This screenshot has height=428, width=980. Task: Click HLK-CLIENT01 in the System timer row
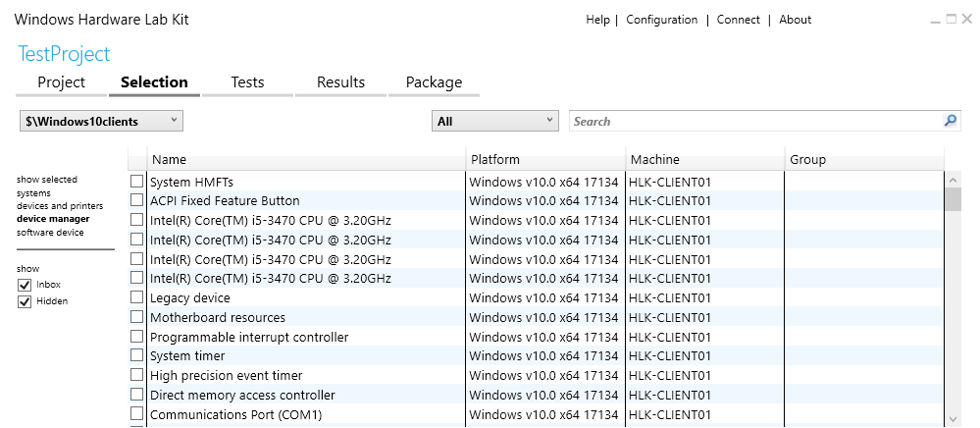[670, 356]
